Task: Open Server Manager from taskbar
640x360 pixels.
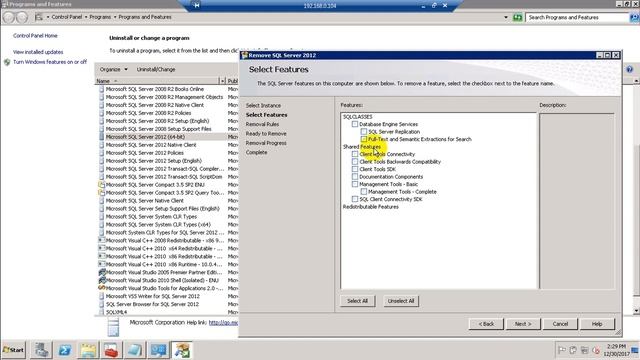Action: tap(41, 350)
